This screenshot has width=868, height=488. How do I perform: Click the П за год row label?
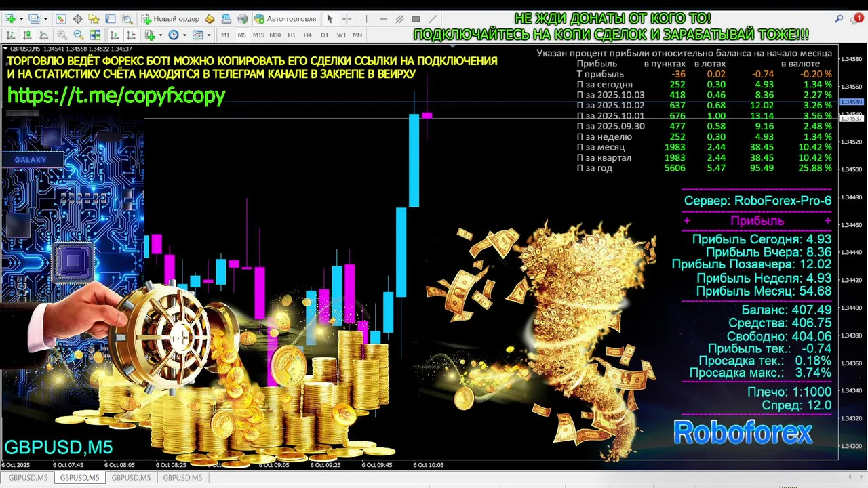point(595,168)
